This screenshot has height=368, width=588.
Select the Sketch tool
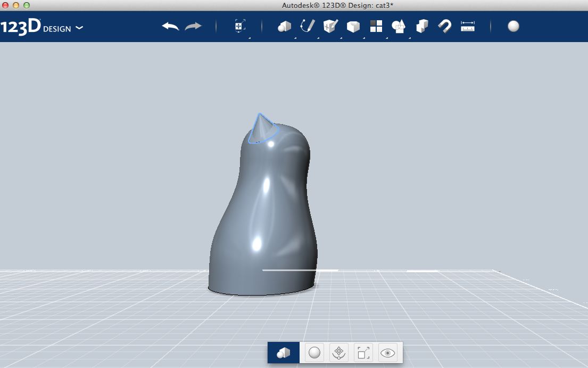click(308, 26)
